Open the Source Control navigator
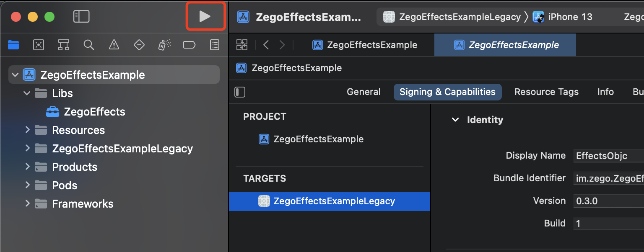This screenshot has width=644, height=252. [39, 45]
